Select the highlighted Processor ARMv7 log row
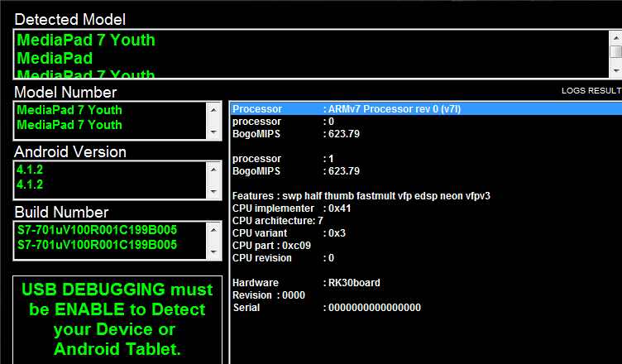 pos(426,108)
